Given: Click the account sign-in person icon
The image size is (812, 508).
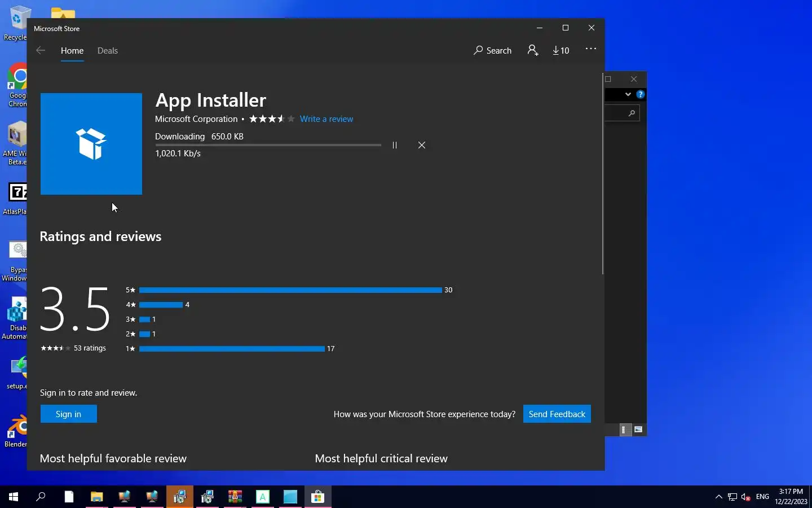Looking at the screenshot, I should [x=533, y=50].
